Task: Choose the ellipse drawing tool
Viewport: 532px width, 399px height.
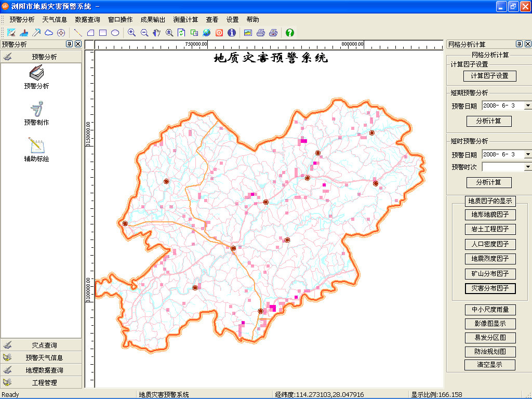Action: (115, 33)
